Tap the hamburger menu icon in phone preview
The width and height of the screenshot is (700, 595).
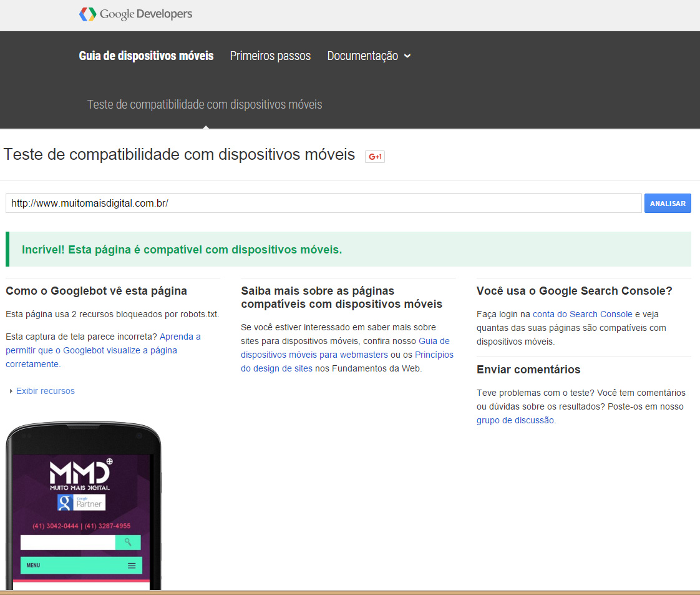[x=132, y=566]
